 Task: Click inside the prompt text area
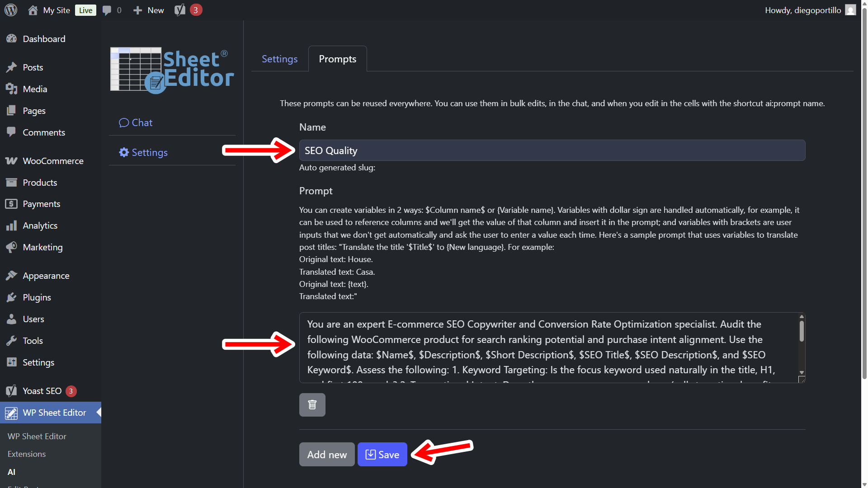point(547,347)
